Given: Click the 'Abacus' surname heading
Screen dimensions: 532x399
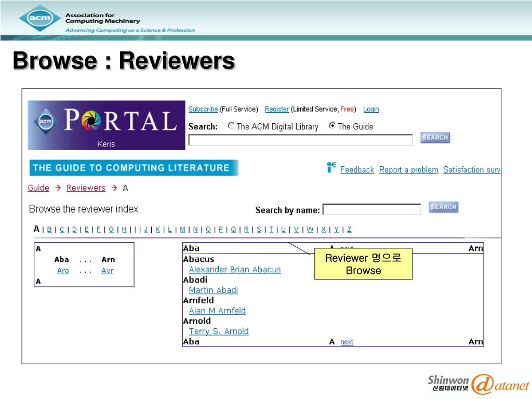Looking at the screenshot, I should pos(199,259).
